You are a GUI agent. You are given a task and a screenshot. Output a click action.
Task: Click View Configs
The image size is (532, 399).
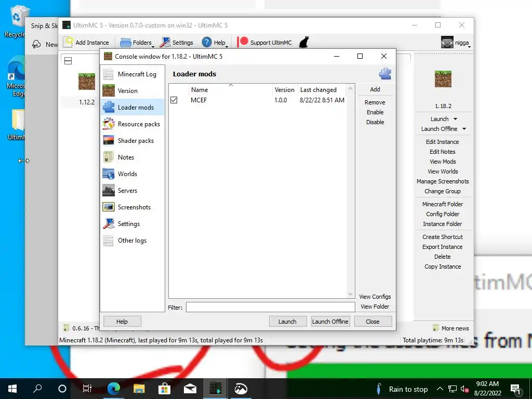pyautogui.click(x=375, y=297)
